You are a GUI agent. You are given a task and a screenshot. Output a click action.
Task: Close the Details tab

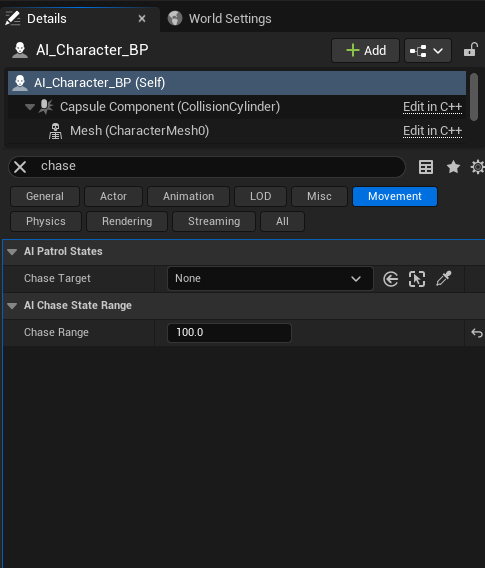pyautogui.click(x=142, y=18)
